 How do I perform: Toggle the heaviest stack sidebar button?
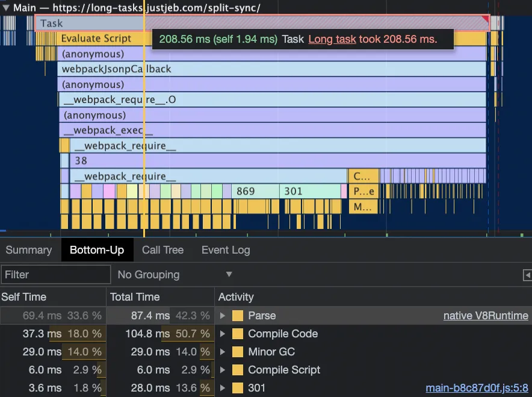tap(527, 275)
